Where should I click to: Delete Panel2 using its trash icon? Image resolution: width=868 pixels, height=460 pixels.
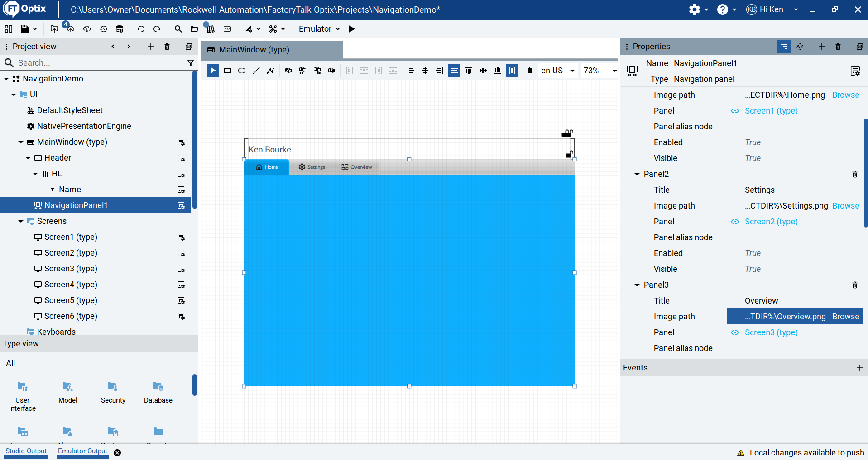(855, 174)
